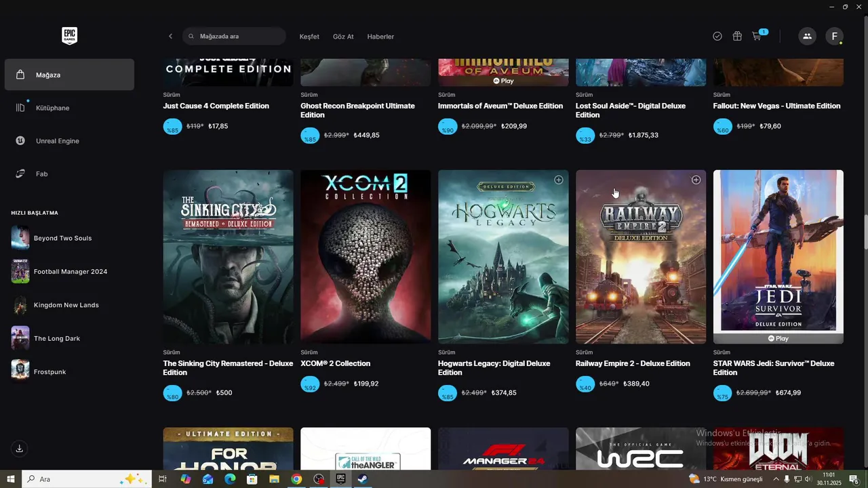Open the WRC official game cover
This screenshot has width=868, height=488.
641,449
